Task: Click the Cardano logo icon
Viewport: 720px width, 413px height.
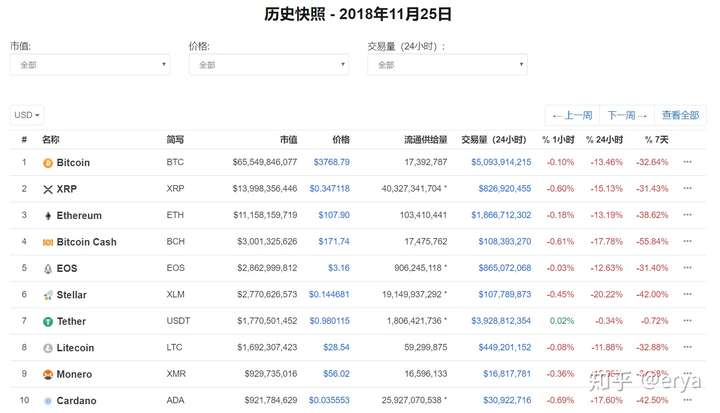Action: [x=48, y=401]
